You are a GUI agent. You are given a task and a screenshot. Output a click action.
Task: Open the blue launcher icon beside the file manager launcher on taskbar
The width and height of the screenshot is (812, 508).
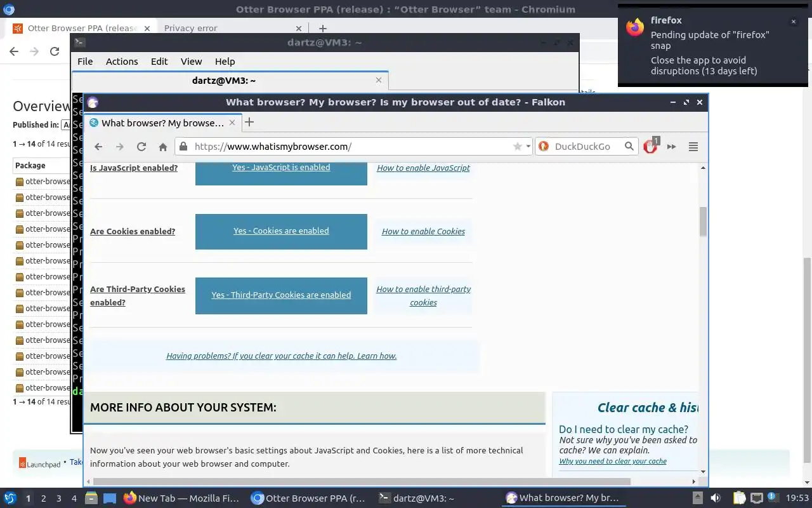click(110, 498)
